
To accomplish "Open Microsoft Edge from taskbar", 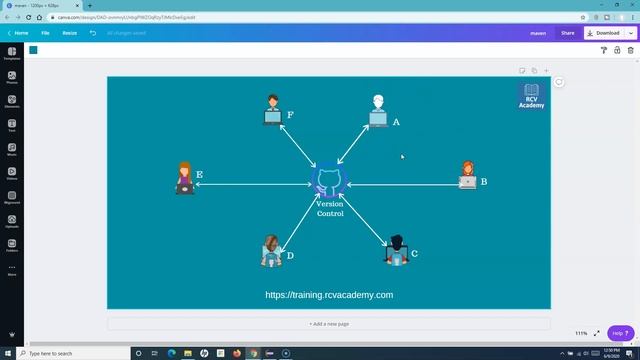I will tap(171, 353).
